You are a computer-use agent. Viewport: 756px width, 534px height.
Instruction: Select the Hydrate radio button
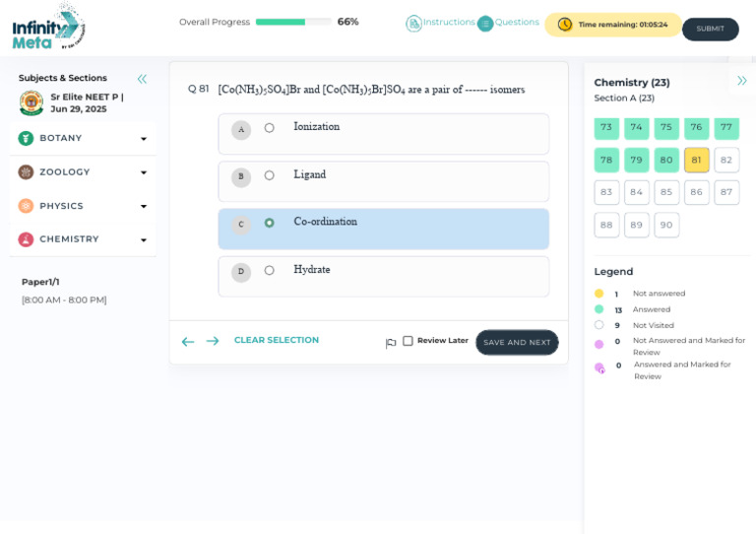point(269,270)
